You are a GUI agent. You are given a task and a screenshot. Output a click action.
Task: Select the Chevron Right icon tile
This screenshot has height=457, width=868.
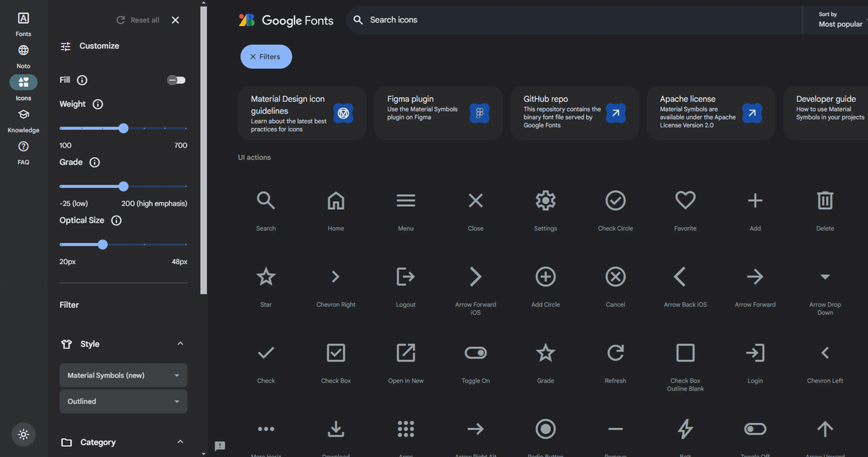[x=336, y=286]
